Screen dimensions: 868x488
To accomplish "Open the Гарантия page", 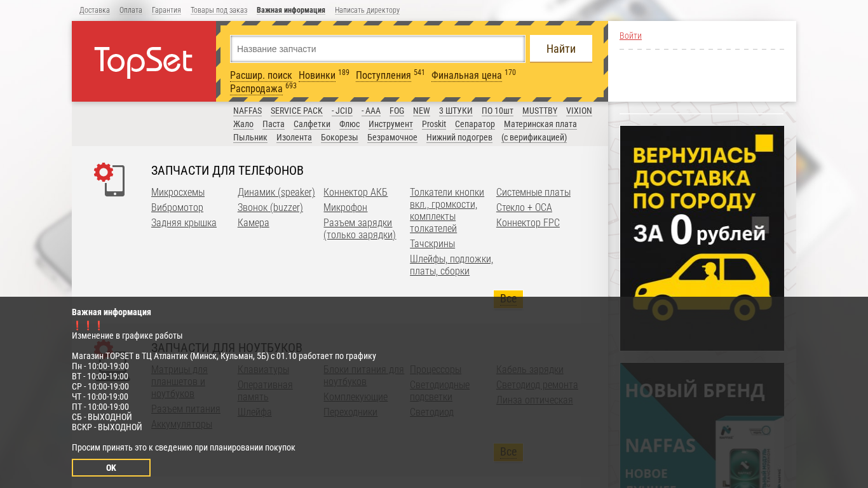I will point(166,10).
